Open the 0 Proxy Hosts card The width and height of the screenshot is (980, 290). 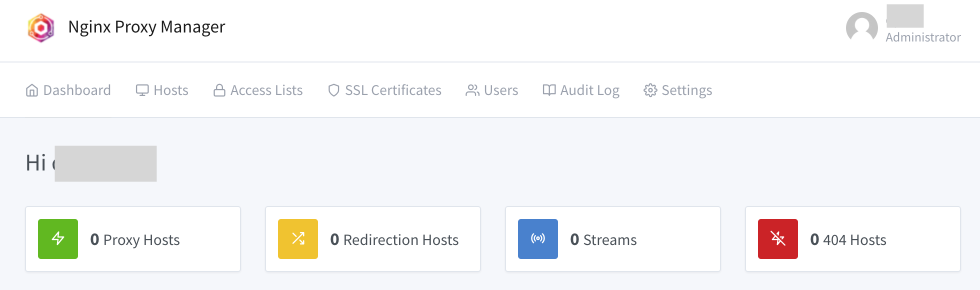tap(133, 239)
